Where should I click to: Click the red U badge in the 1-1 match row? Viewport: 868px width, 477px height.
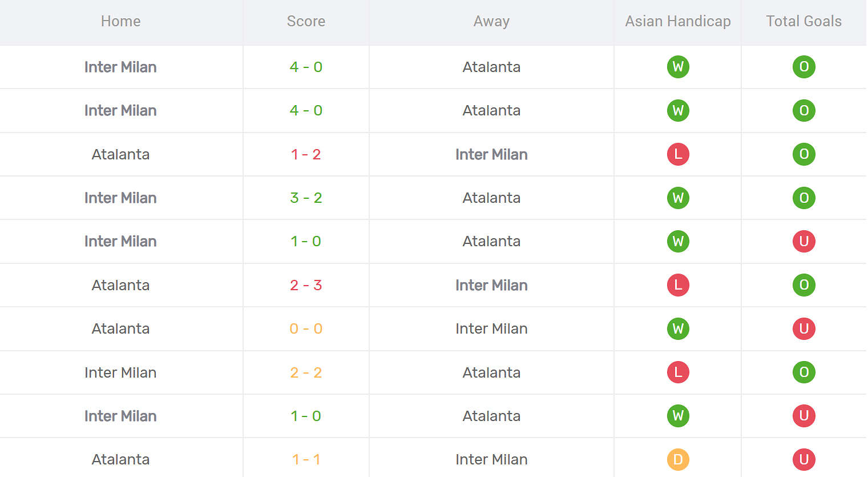click(x=804, y=459)
